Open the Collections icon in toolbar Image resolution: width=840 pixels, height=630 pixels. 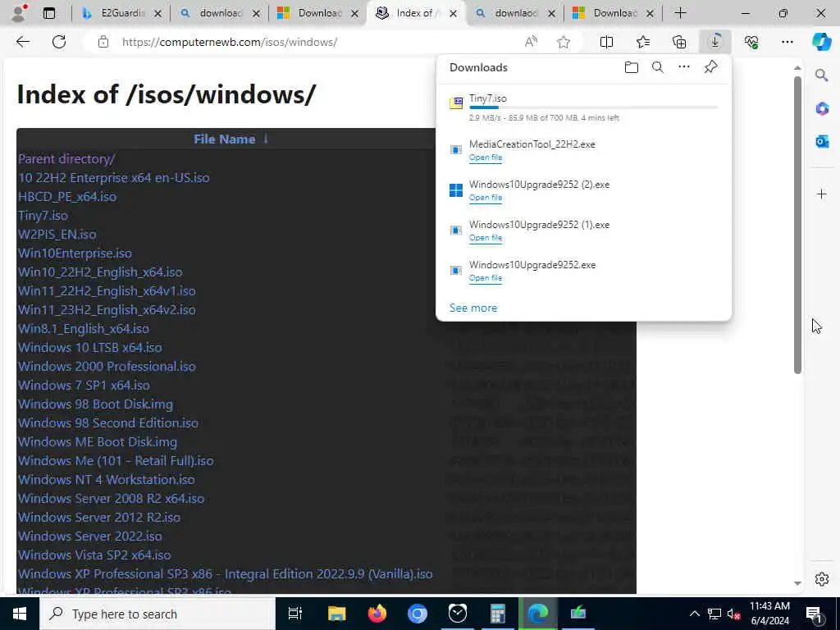678,42
